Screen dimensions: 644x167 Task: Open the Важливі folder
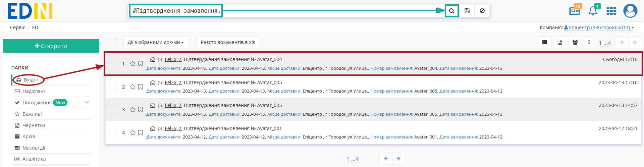(32, 114)
